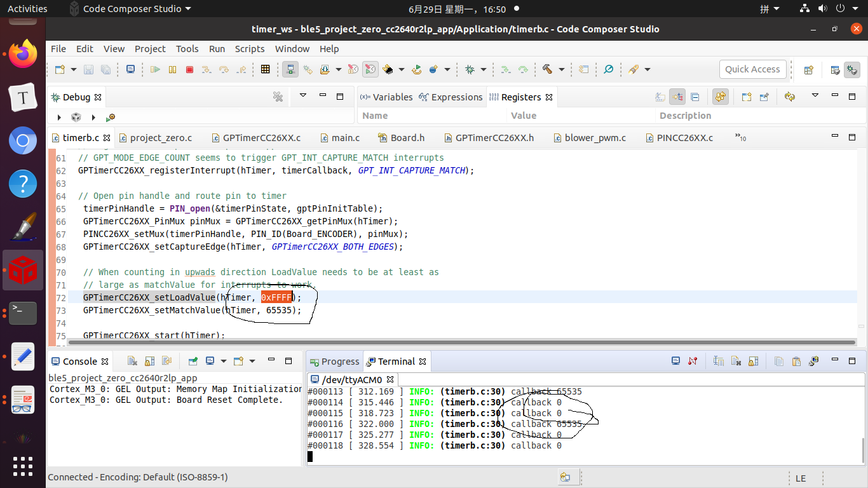
Task: Click the Quick Access search field
Action: [x=752, y=69]
